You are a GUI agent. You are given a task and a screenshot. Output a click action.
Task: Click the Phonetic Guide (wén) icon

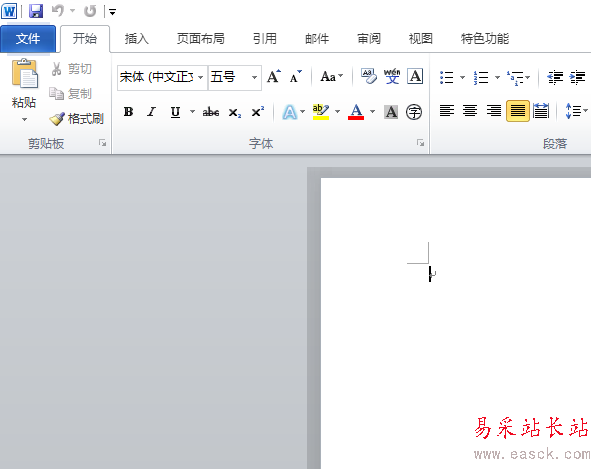392,76
